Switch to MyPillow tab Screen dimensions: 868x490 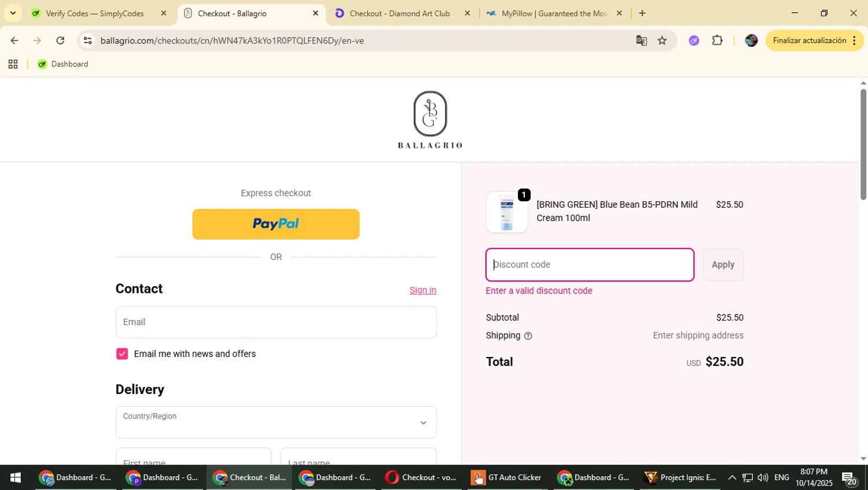(554, 13)
